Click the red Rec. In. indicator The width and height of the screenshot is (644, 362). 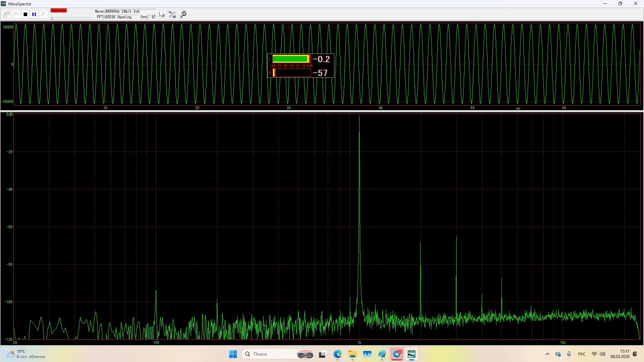pos(59,11)
